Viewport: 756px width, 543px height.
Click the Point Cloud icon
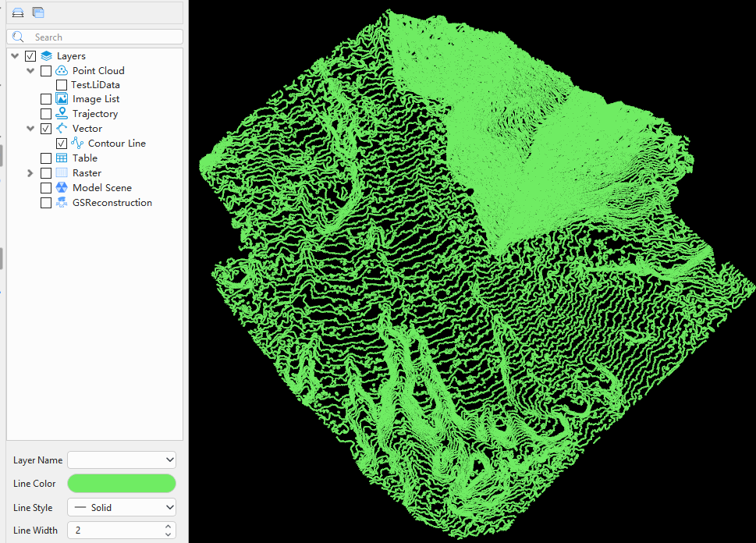[x=62, y=70]
